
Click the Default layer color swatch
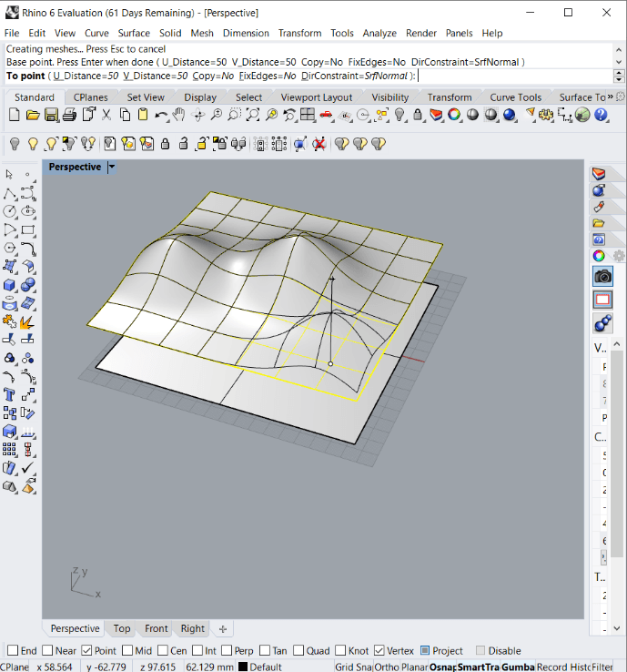tap(243, 667)
